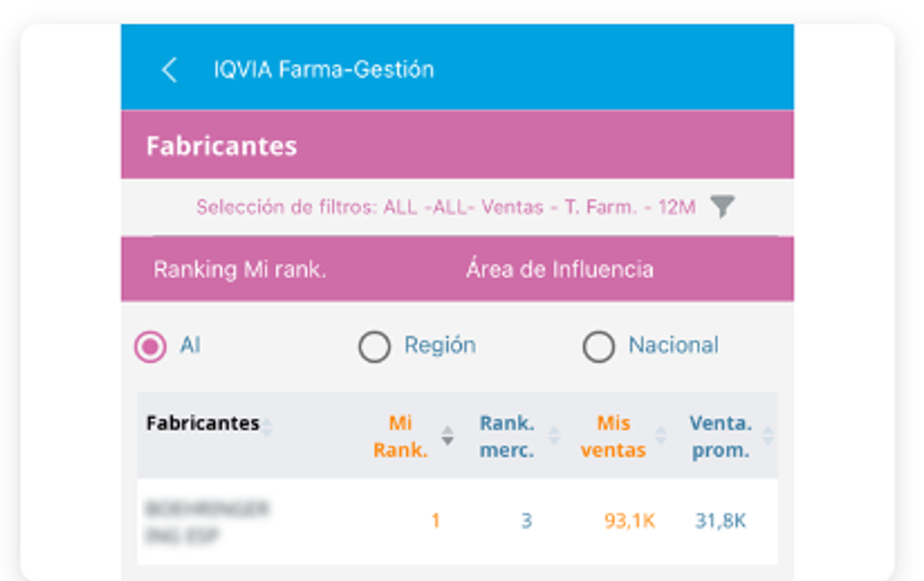Go back using the chevron arrow
This screenshot has width=924, height=581.
(169, 70)
